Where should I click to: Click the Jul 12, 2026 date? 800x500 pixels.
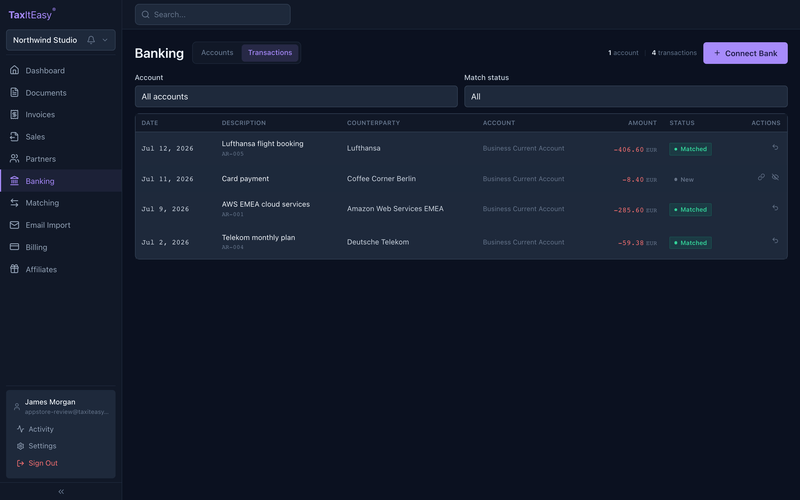(167, 148)
